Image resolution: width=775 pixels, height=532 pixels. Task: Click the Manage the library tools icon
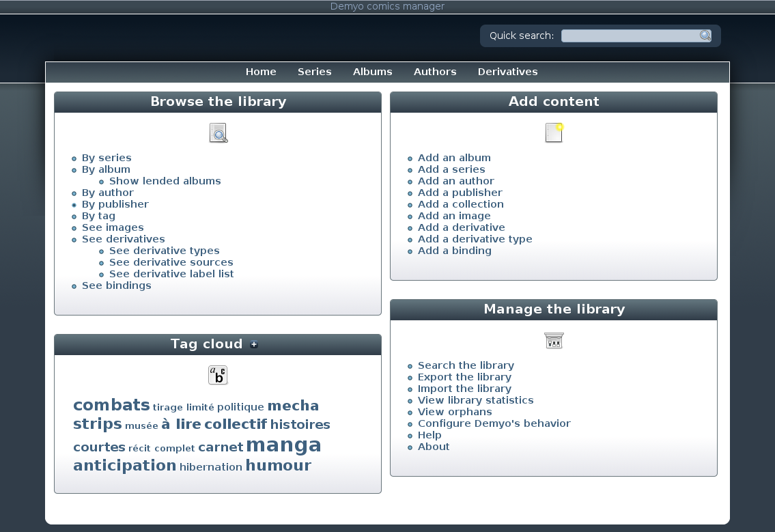tap(554, 340)
